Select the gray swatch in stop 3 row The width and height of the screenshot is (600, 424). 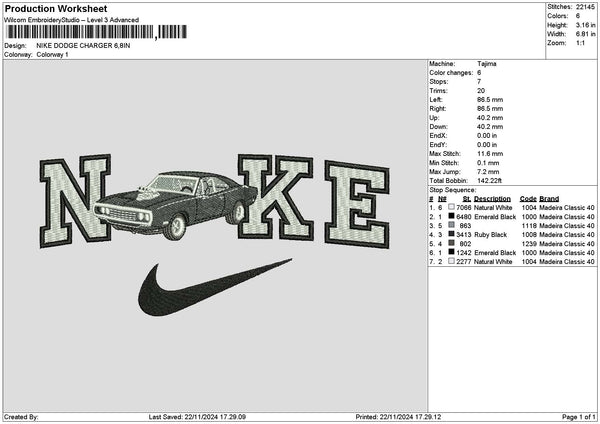click(452, 225)
